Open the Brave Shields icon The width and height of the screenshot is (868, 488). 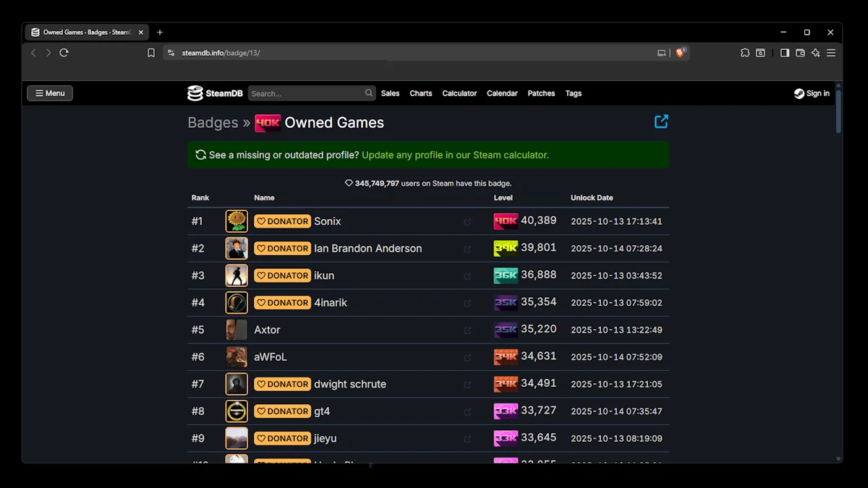pyautogui.click(x=680, y=53)
